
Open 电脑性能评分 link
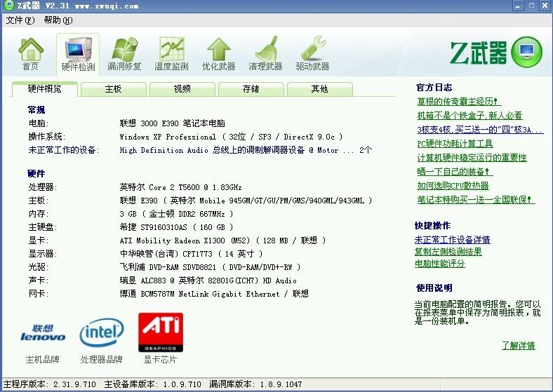(x=440, y=264)
